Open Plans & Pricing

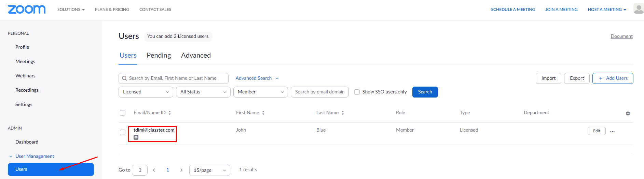coord(112,10)
